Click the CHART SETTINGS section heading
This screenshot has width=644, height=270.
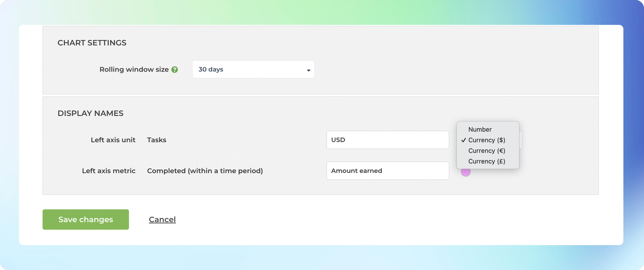pyautogui.click(x=92, y=43)
